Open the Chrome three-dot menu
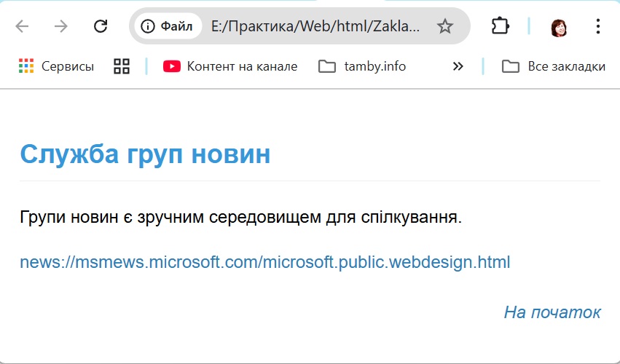This screenshot has height=364, width=620. 598,27
